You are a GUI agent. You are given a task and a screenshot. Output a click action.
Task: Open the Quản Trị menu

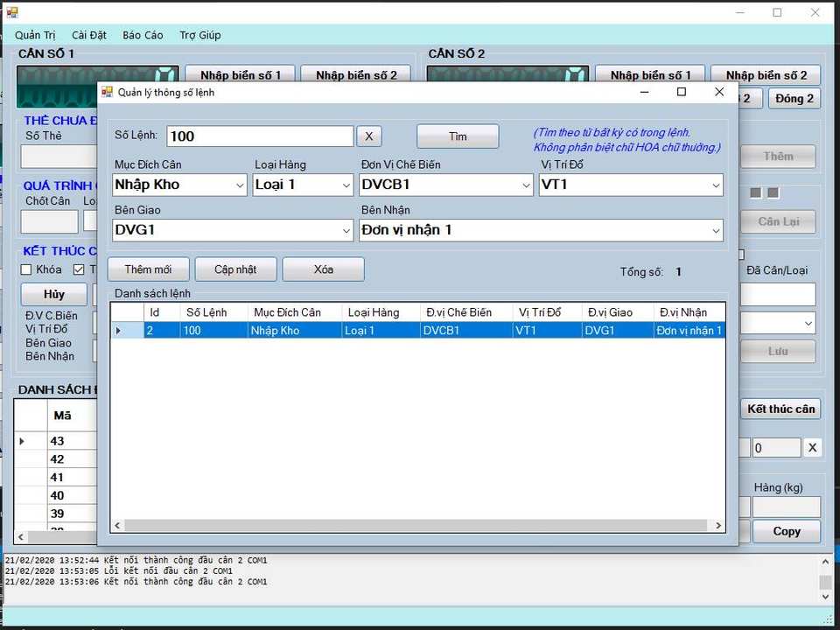pos(35,35)
